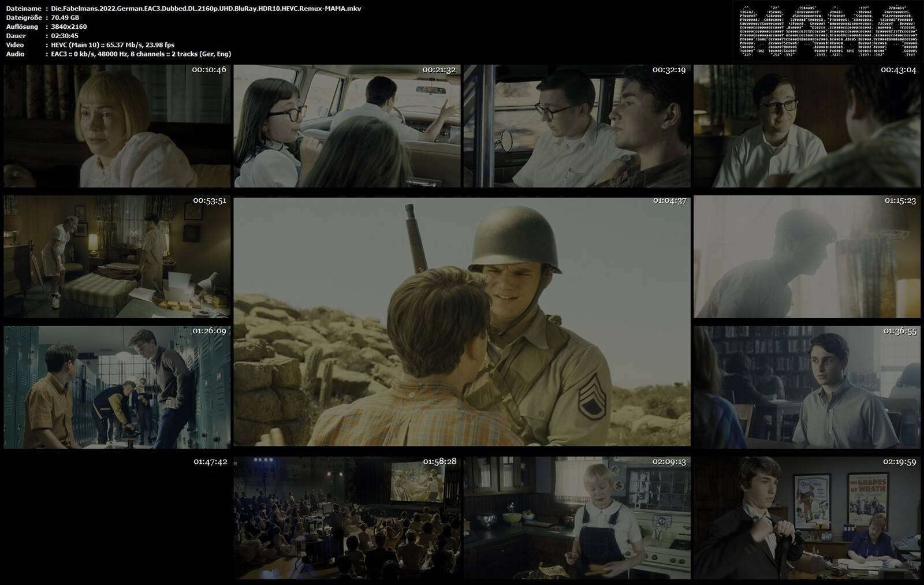Click the file size value 70.49 GB
Image resolution: width=924 pixels, height=585 pixels.
(x=65, y=18)
